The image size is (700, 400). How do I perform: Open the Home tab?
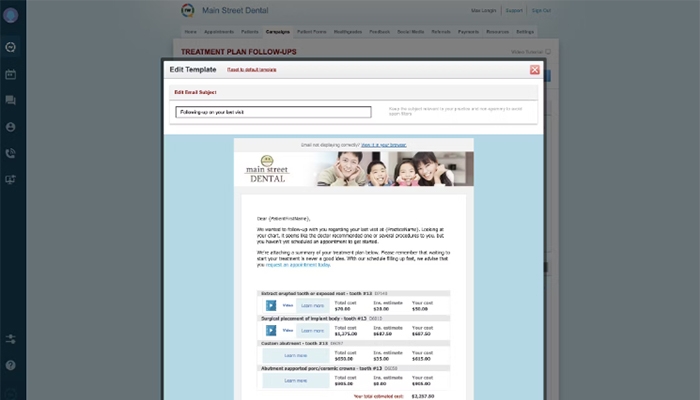click(191, 32)
